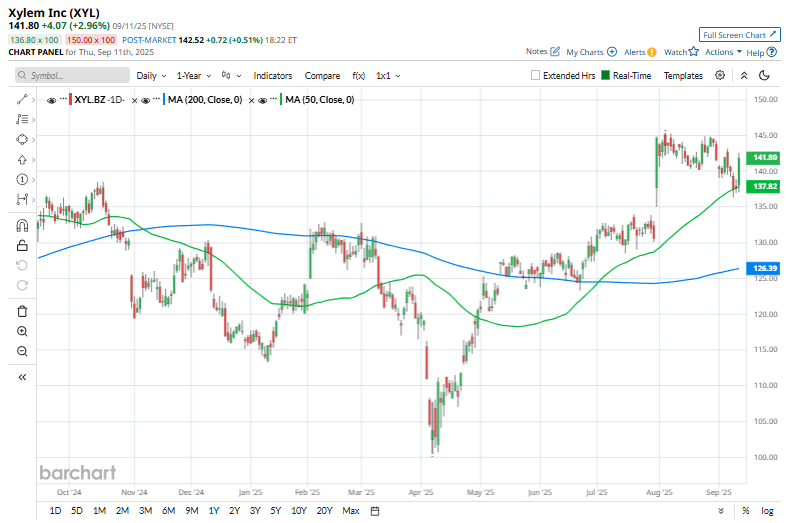Zoom in on the chart
786x523 pixels.
pos(22,331)
